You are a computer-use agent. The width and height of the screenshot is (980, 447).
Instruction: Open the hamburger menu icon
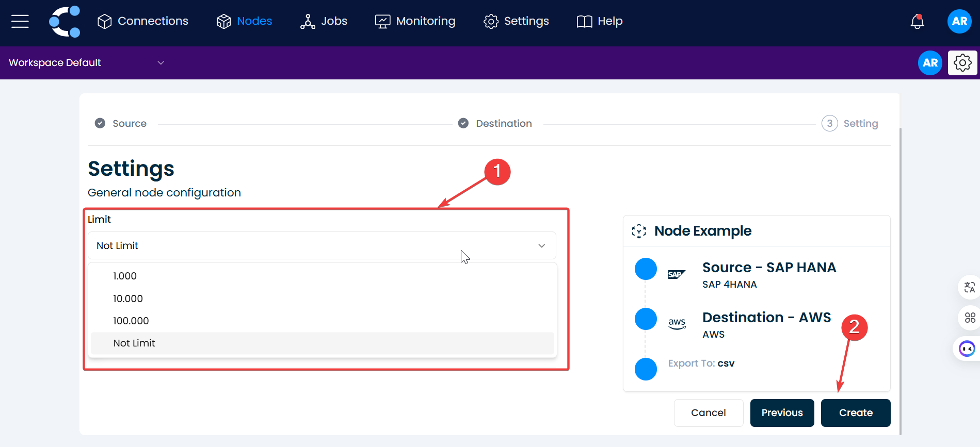click(20, 21)
